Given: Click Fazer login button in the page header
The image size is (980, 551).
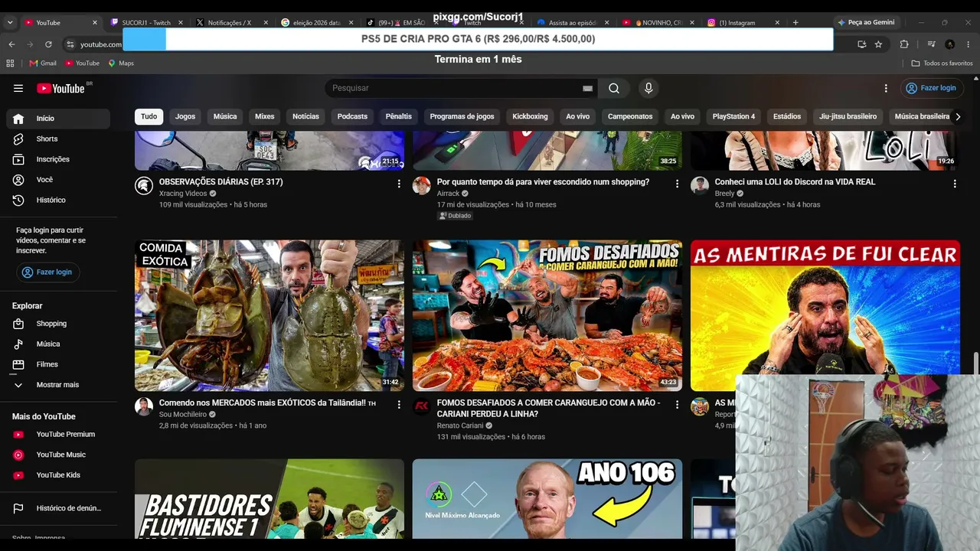Looking at the screenshot, I should pos(932,88).
